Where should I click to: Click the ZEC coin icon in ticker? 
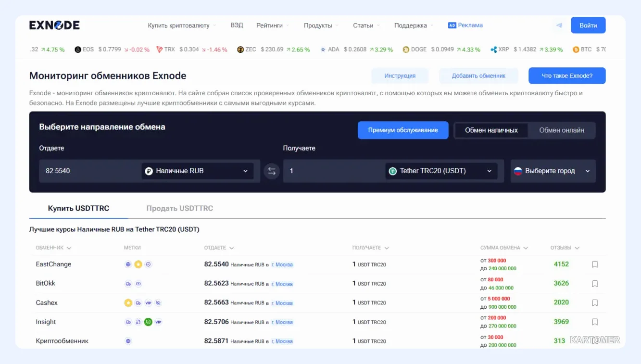coord(240,50)
